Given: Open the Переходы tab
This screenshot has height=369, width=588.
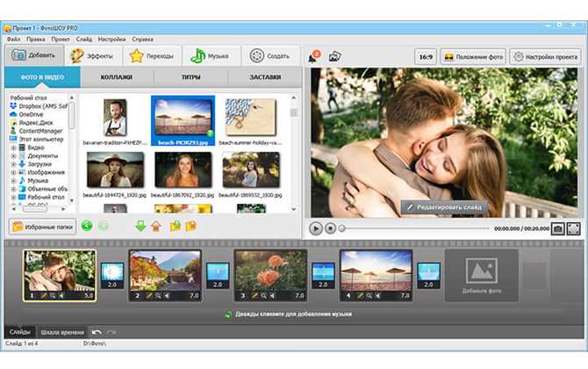Looking at the screenshot, I should 152,56.
